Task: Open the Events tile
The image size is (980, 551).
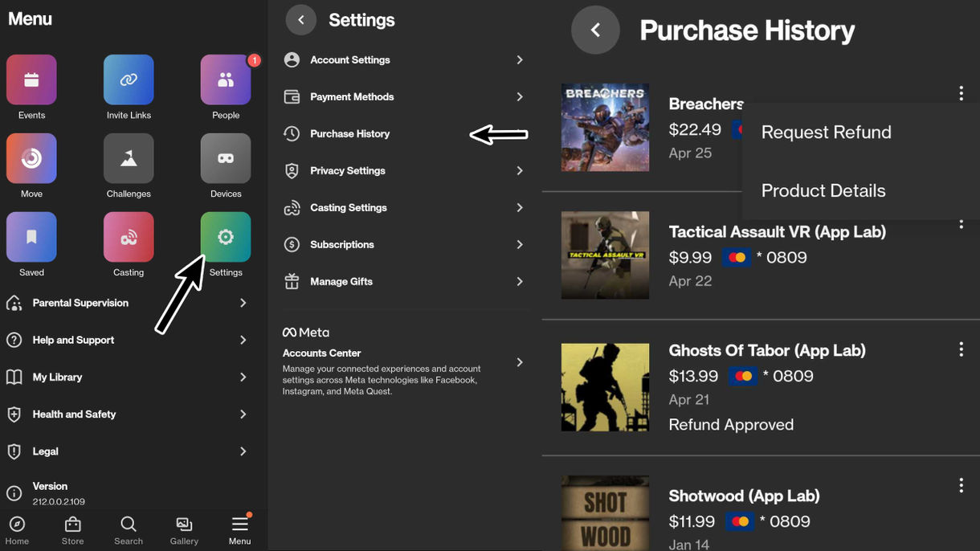Action: 31,80
